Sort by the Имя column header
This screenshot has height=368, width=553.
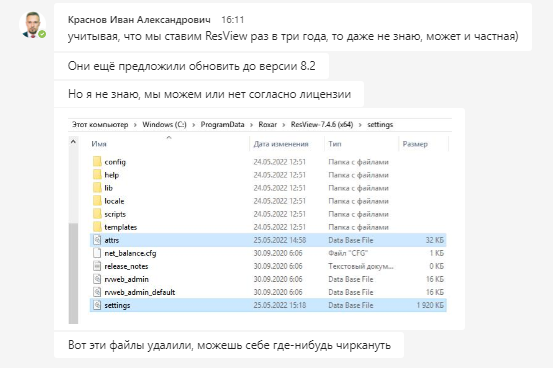pos(99,144)
